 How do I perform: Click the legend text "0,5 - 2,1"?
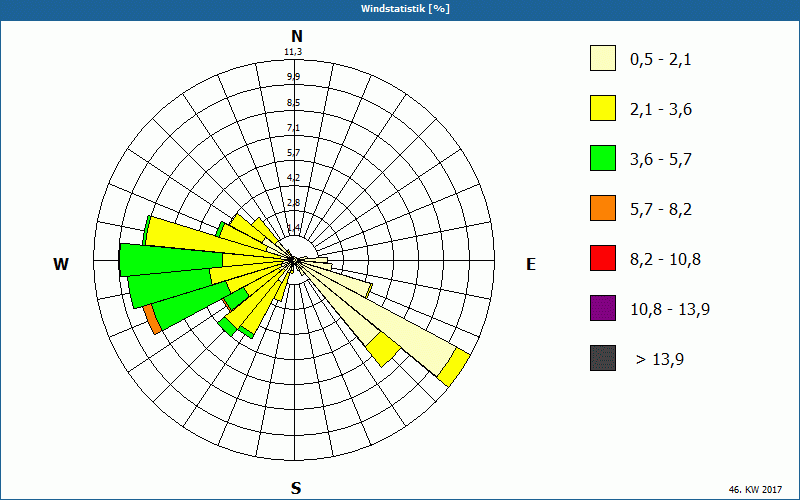[661, 60]
